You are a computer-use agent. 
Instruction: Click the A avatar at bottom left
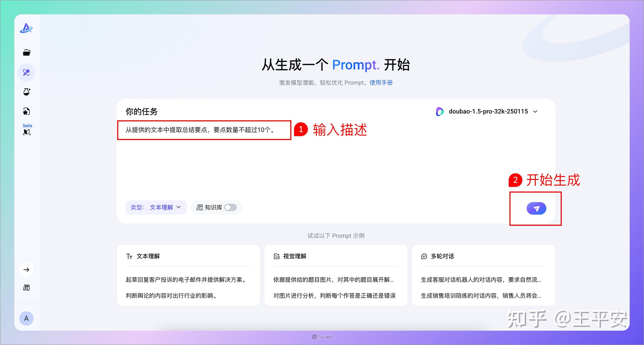pyautogui.click(x=26, y=318)
